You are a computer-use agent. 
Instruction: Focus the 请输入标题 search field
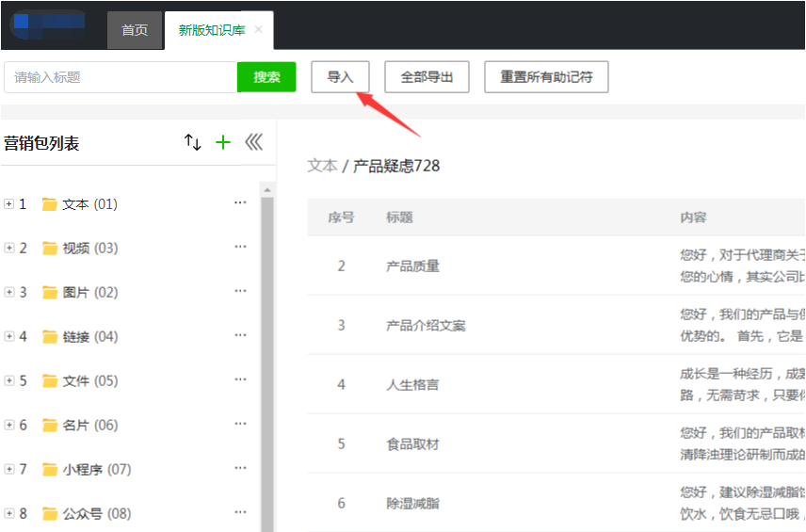pyautogui.click(x=121, y=77)
